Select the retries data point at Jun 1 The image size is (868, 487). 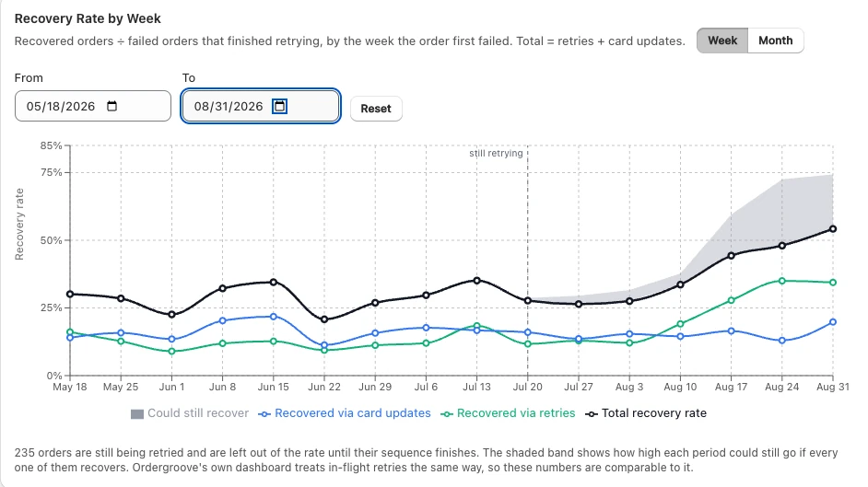[171, 351]
